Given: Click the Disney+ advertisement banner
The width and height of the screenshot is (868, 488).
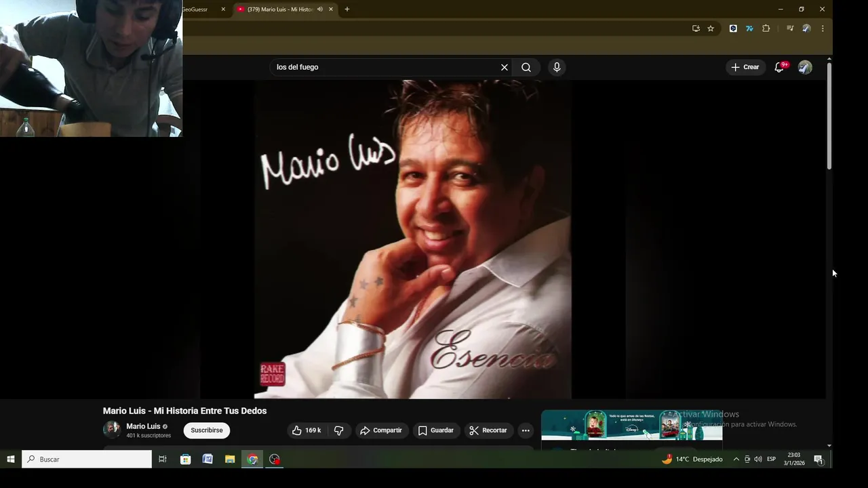Looking at the screenshot, I should tap(631, 425).
